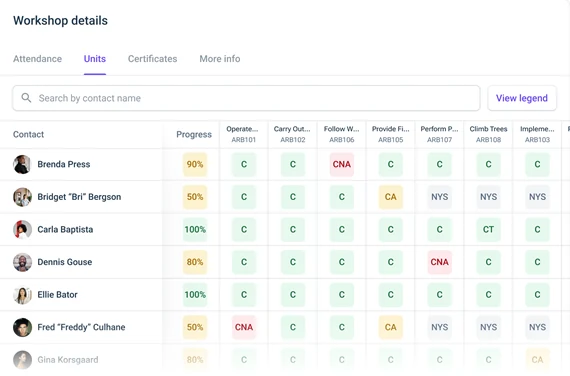Click Fred Culhane's NYS status under ARB108
The width and height of the screenshot is (570, 376).
(x=488, y=327)
